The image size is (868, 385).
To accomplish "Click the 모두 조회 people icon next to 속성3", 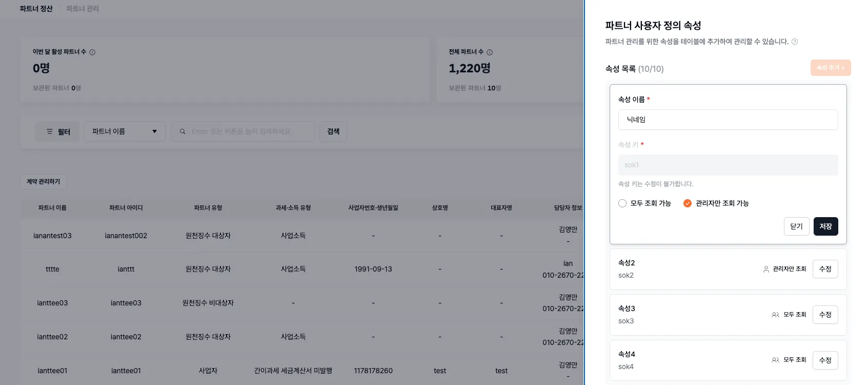I will coord(775,315).
